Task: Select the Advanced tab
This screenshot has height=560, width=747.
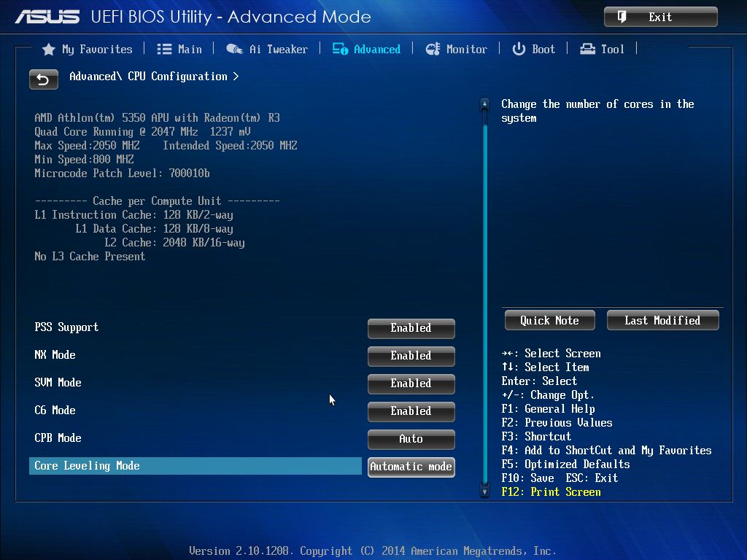Action: (366, 49)
